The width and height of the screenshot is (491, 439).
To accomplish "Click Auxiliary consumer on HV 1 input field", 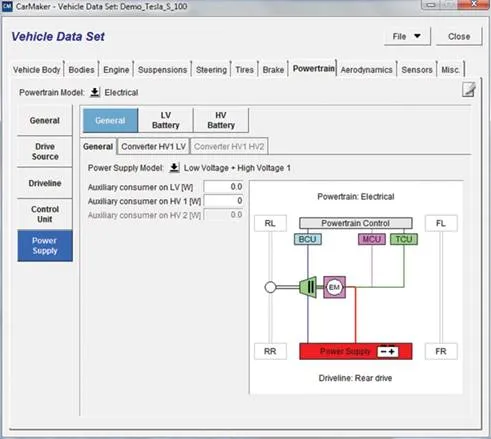I will coord(224,201).
